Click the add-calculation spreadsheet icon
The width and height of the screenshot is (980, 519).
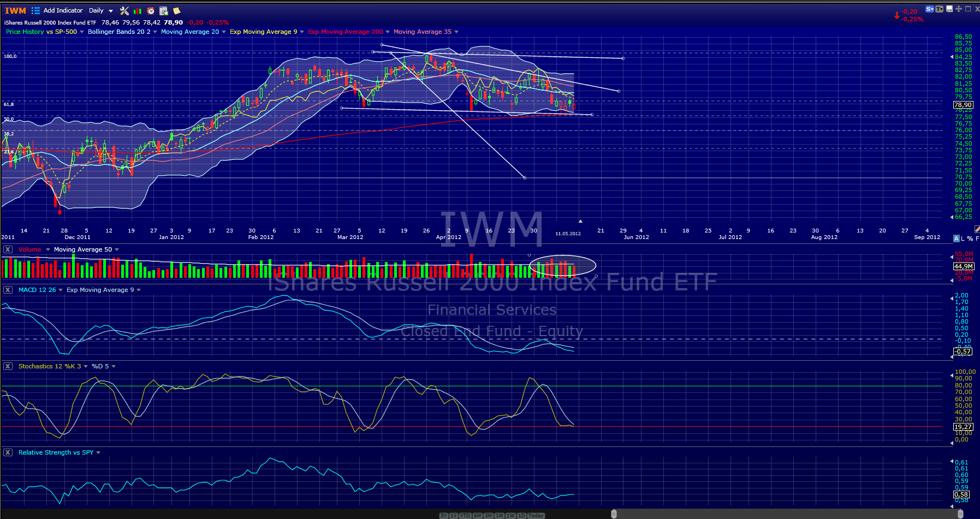[x=163, y=10]
